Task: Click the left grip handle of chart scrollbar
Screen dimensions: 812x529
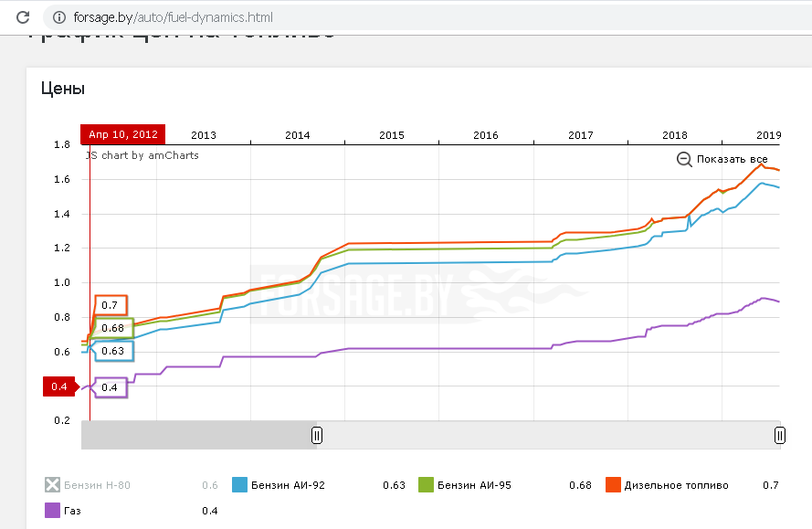Action: click(317, 435)
